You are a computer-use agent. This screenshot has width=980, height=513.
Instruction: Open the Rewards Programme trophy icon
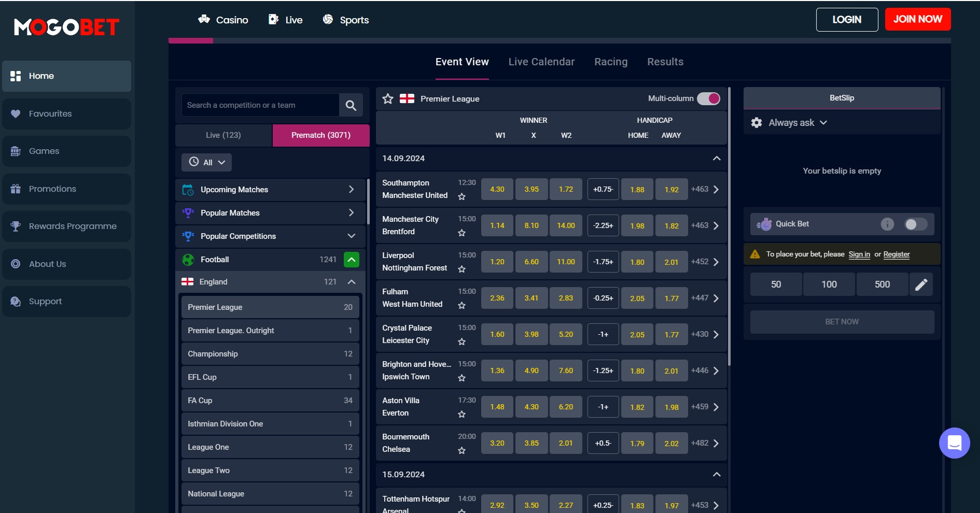pyautogui.click(x=15, y=226)
